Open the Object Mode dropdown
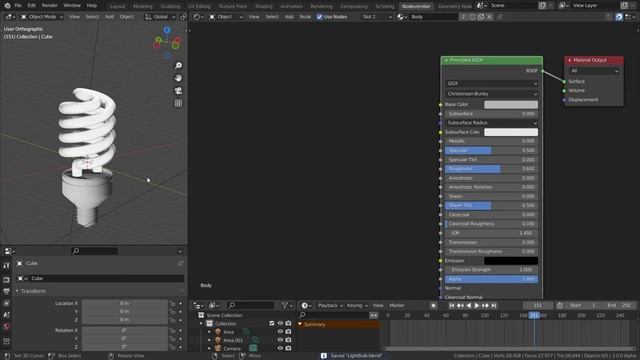640x360 pixels. pos(42,17)
